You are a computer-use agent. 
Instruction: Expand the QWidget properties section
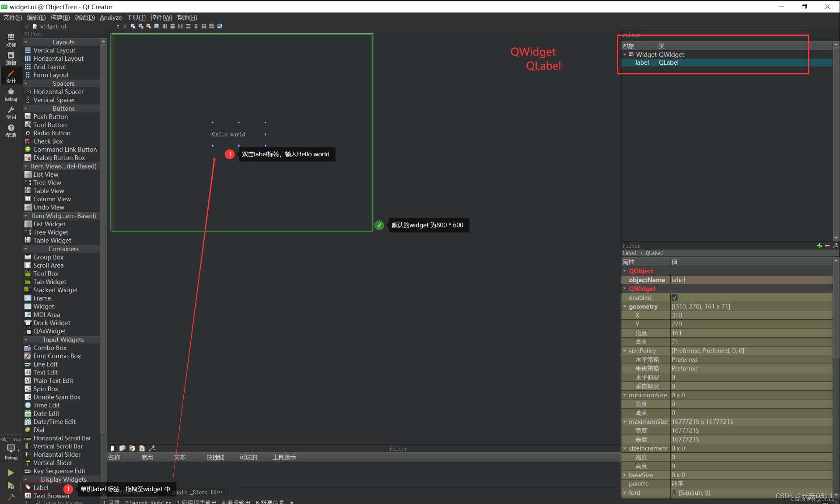tap(624, 289)
